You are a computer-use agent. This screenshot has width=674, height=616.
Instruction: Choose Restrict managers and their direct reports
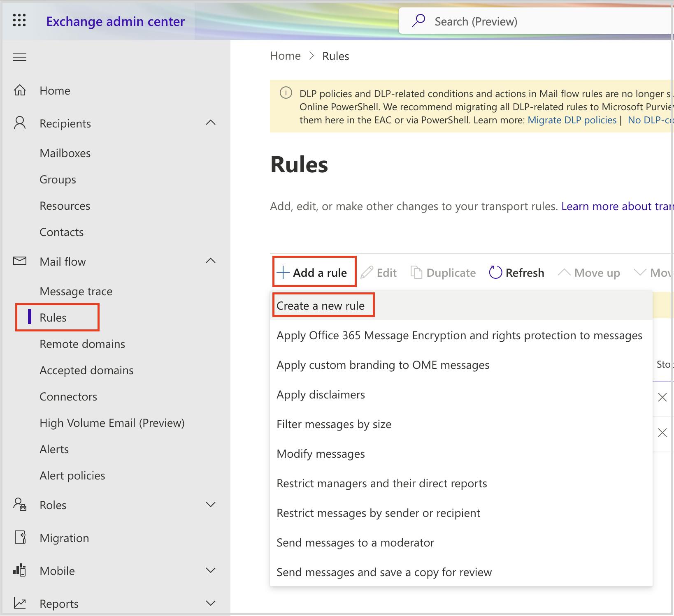tap(461, 483)
